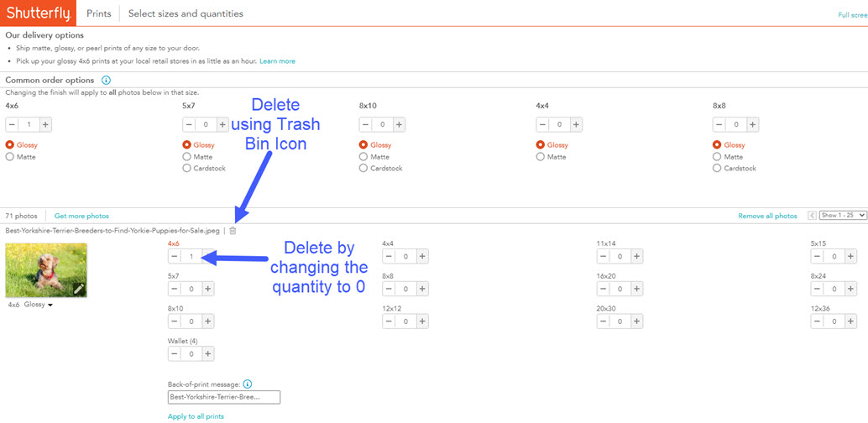Select Matte finish for common 4x6 prints
Screen dimensions: 868x423
click(x=10, y=157)
